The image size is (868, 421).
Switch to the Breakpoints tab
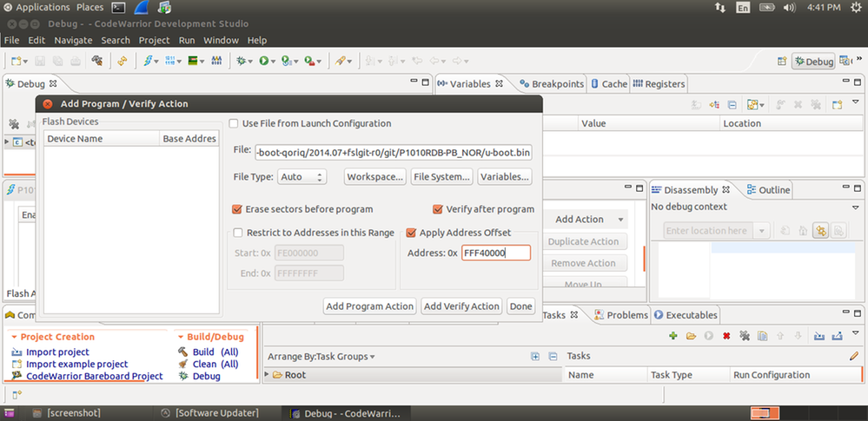552,83
